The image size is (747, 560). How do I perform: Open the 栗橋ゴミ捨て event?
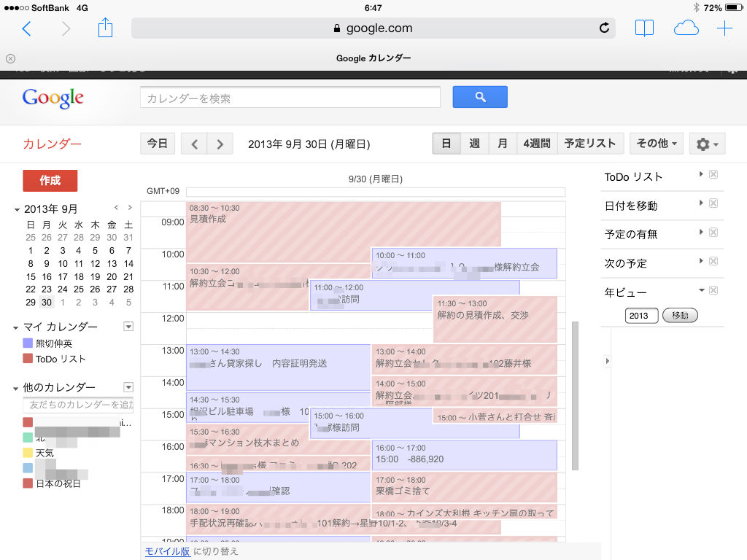click(464, 486)
